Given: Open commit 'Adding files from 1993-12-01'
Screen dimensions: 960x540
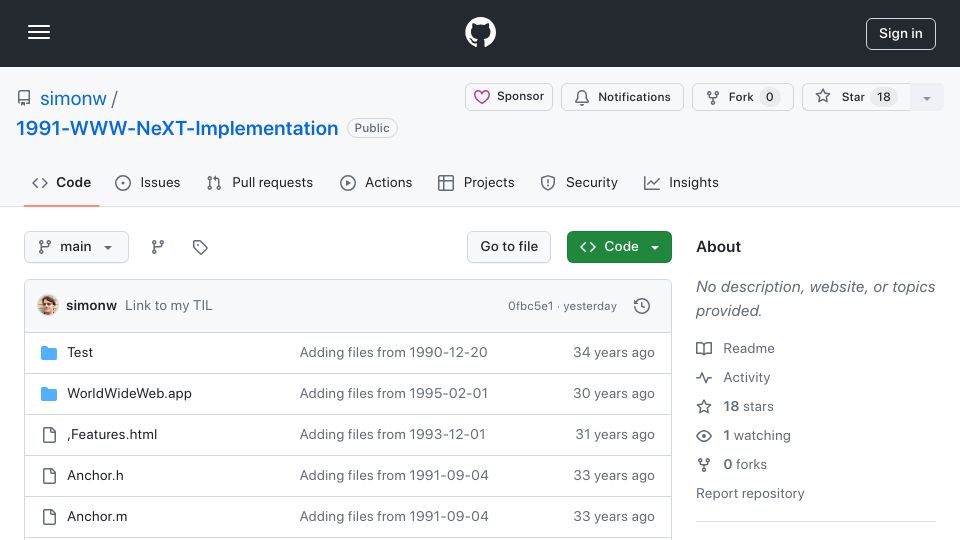Looking at the screenshot, I should (x=392, y=435).
